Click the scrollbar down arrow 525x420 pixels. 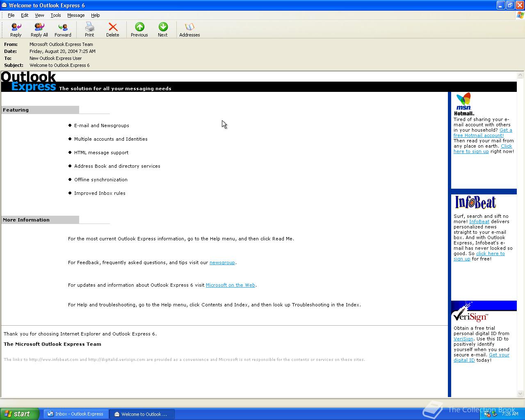[x=520, y=394]
